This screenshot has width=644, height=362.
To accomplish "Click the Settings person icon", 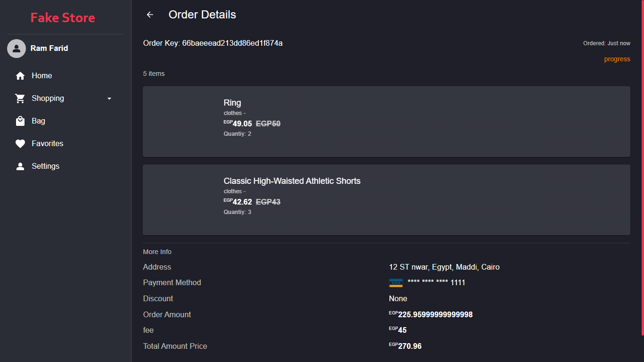I will click(x=20, y=166).
